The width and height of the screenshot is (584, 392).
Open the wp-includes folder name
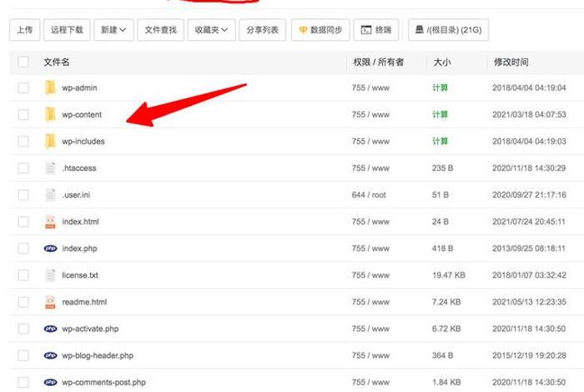click(83, 142)
